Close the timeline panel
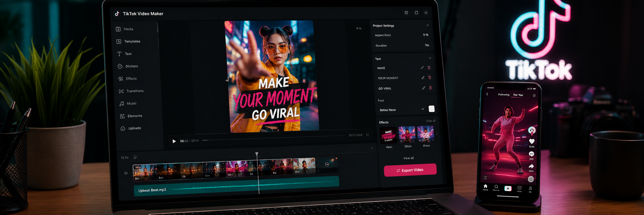Viewport: 644px width, 215px height. pos(372,148)
